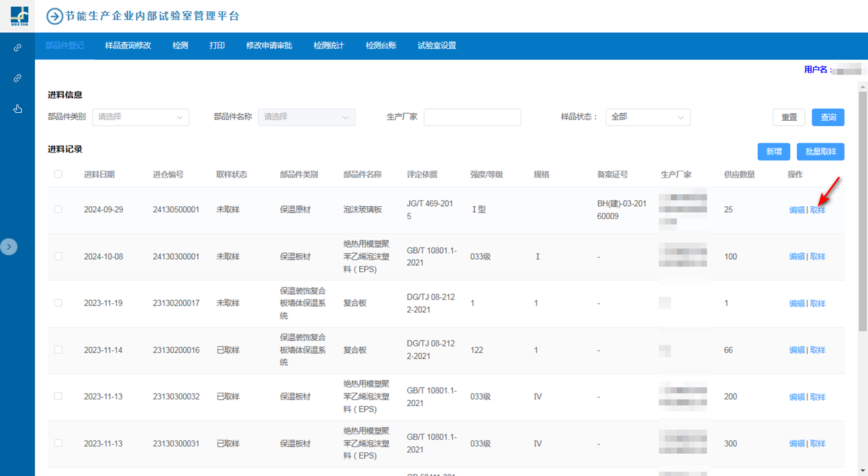868x476 pixels.
Task: Click the SCETIA logo icon
Action: click(x=19, y=15)
